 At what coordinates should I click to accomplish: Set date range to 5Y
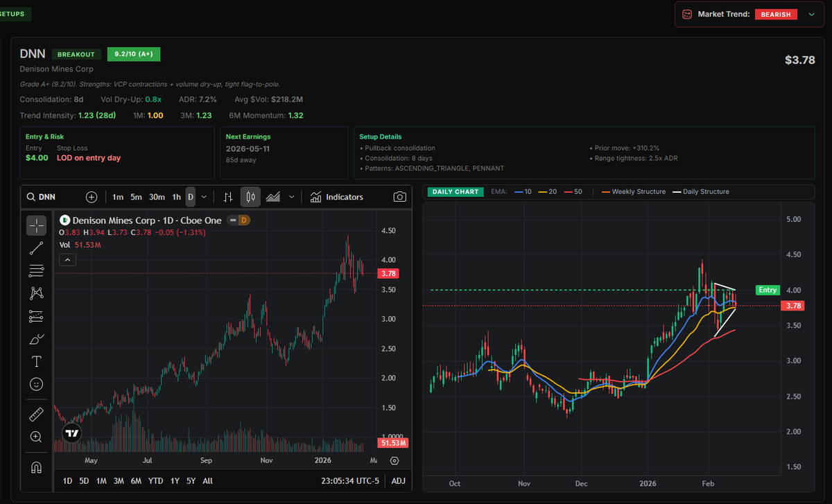tap(191, 480)
